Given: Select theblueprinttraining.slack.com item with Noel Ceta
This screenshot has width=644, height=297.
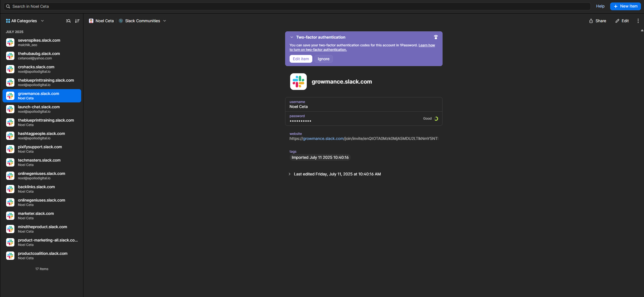Looking at the screenshot, I should pos(42,122).
